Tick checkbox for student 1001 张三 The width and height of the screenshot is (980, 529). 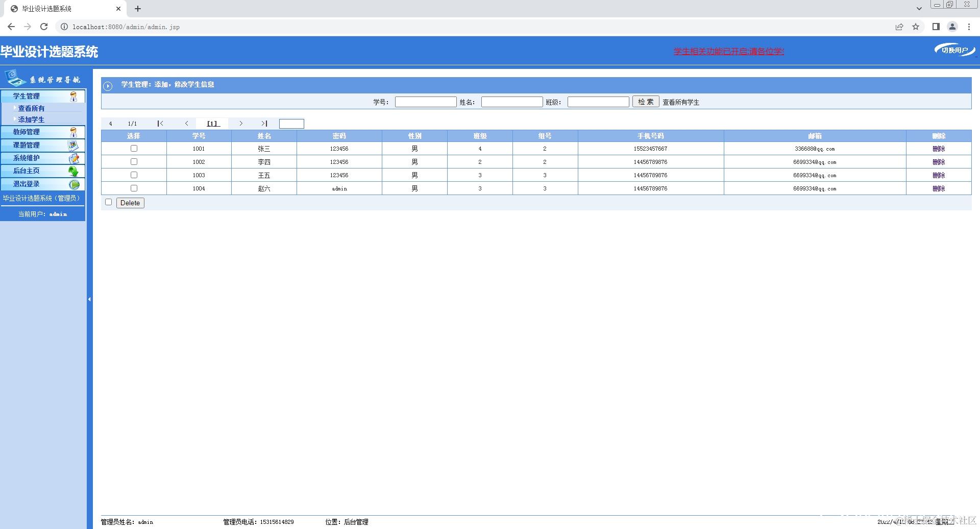pyautogui.click(x=134, y=149)
